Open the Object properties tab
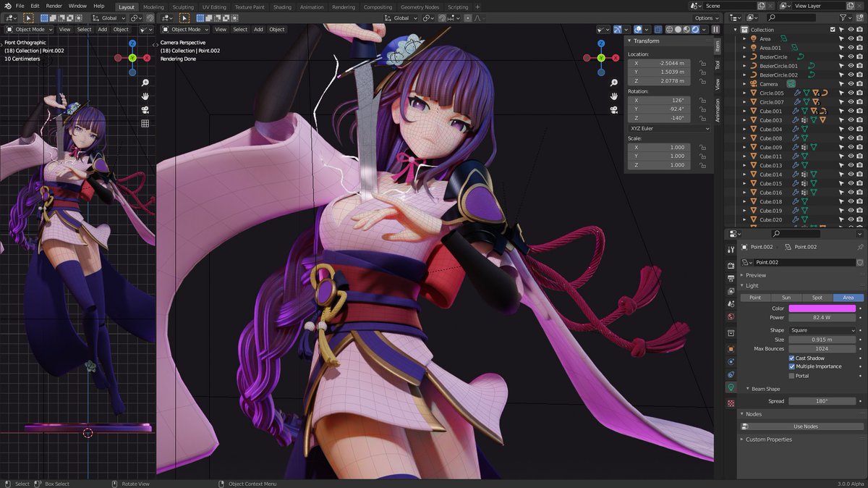The width and height of the screenshot is (868, 488). point(731,349)
